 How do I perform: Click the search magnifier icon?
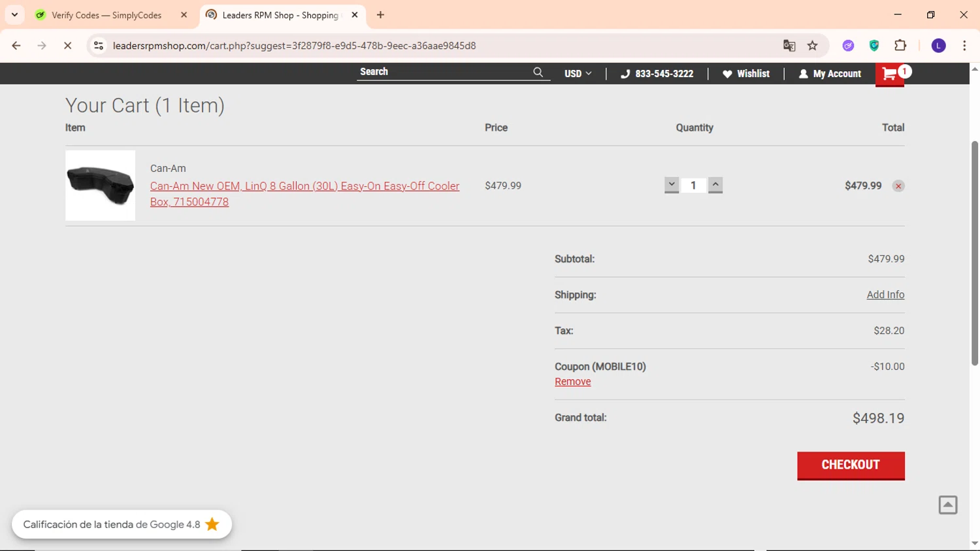coord(538,73)
